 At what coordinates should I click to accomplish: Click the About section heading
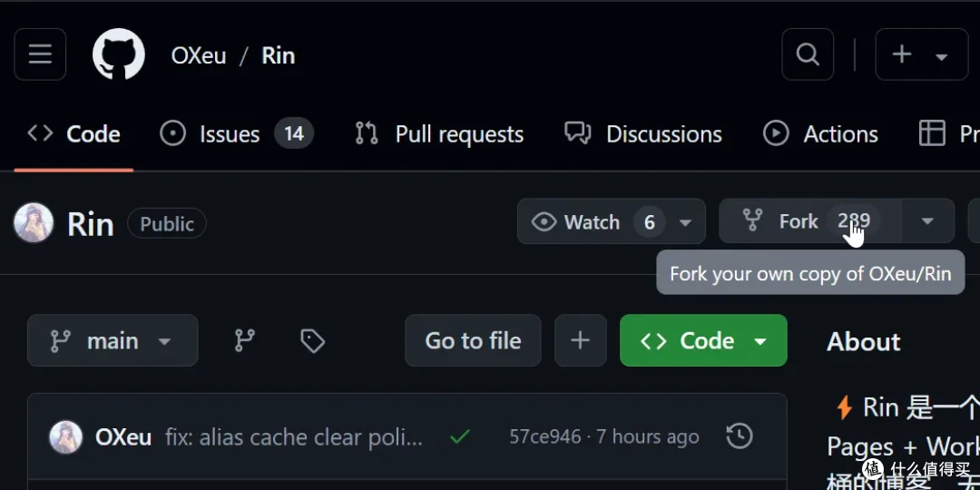pyautogui.click(x=864, y=342)
